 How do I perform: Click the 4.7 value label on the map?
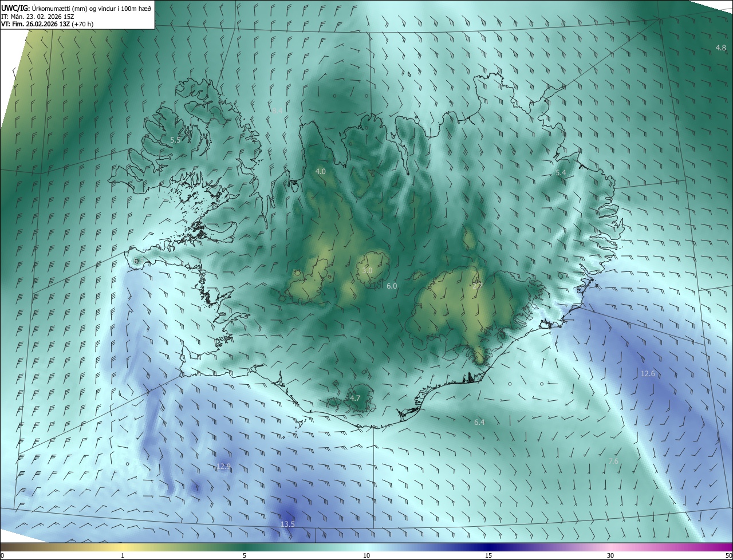point(355,398)
